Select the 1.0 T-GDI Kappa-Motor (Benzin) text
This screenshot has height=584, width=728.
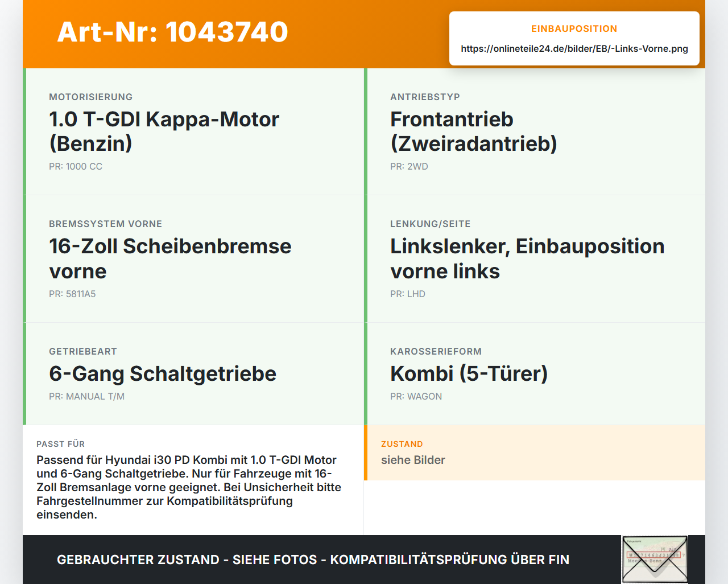164,131
